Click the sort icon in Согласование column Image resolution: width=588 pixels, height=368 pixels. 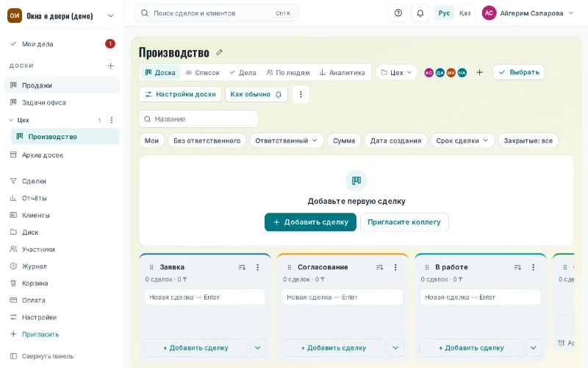click(x=379, y=267)
